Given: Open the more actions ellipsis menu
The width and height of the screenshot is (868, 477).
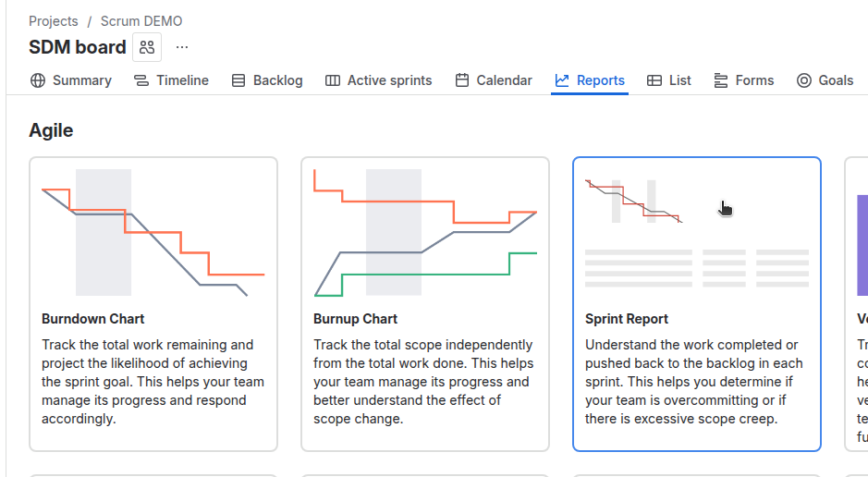Looking at the screenshot, I should (182, 47).
